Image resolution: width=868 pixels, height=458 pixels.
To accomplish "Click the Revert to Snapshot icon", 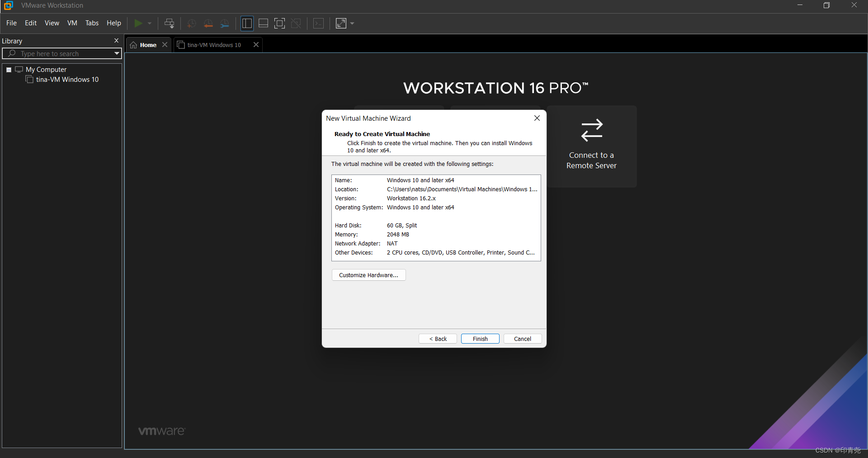I will [x=208, y=24].
